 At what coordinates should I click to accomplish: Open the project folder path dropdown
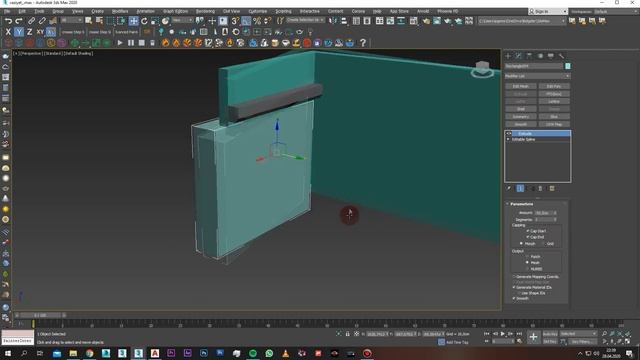click(522, 21)
